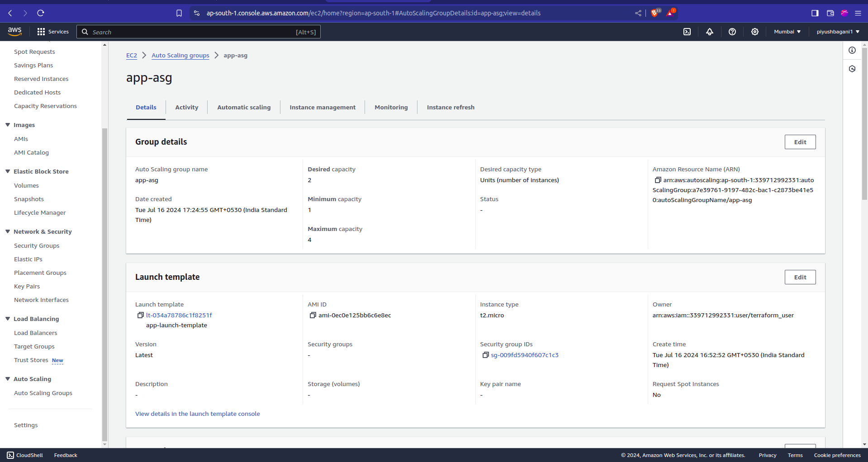Open CloudShell from the top navigation icon
The height and width of the screenshot is (462, 868).
tap(687, 32)
